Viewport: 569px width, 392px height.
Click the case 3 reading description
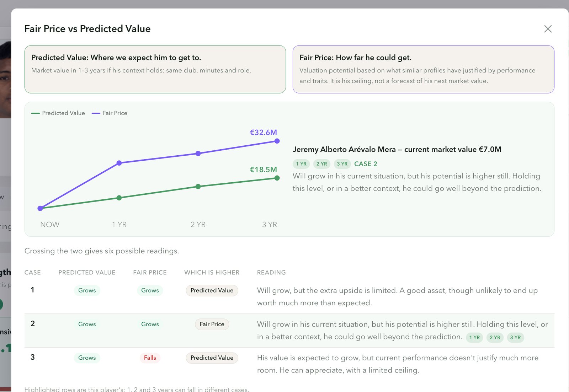[398, 364]
